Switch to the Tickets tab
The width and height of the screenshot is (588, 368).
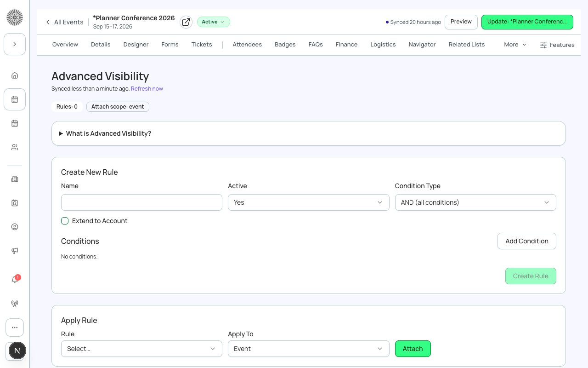point(202,45)
